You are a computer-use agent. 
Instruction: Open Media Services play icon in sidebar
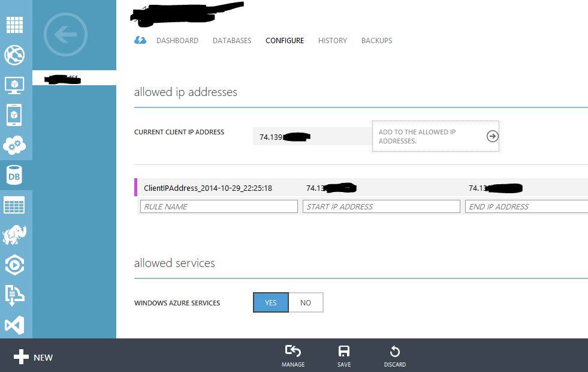click(x=14, y=265)
